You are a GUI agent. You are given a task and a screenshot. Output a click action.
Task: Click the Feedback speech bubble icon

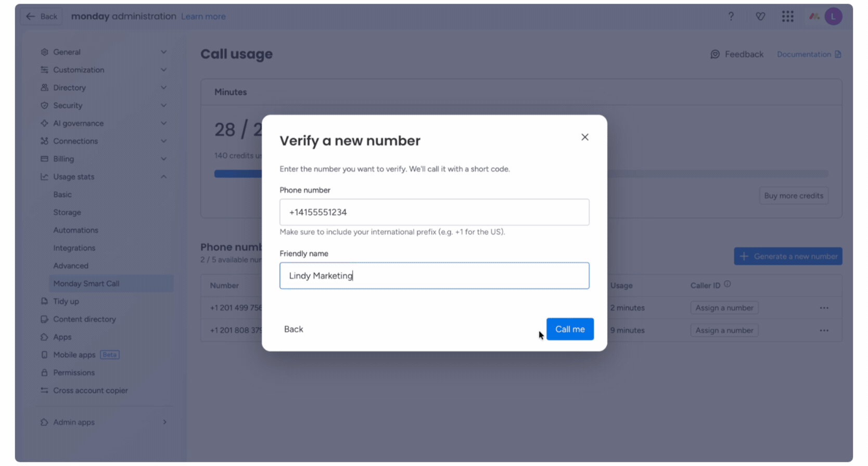tap(715, 54)
